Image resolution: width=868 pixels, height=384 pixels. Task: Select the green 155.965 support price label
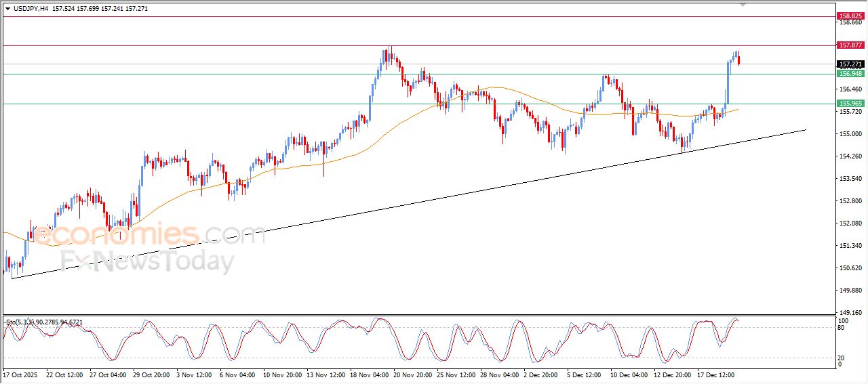[x=850, y=104]
